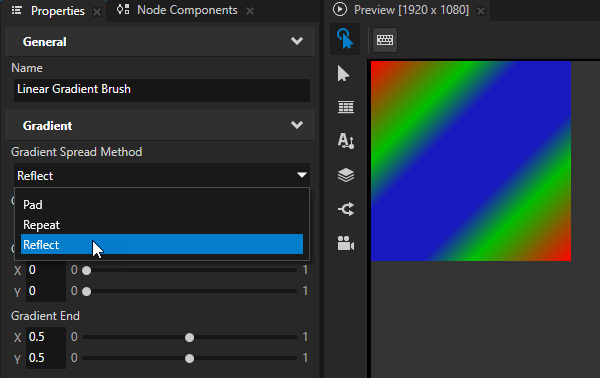Click the General section header text
This screenshot has width=600, height=378.
point(44,42)
